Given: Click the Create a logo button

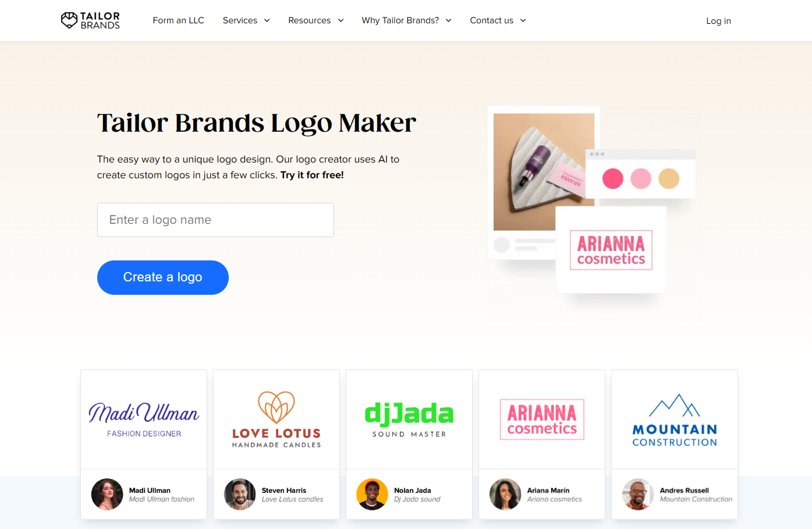Looking at the screenshot, I should (163, 277).
